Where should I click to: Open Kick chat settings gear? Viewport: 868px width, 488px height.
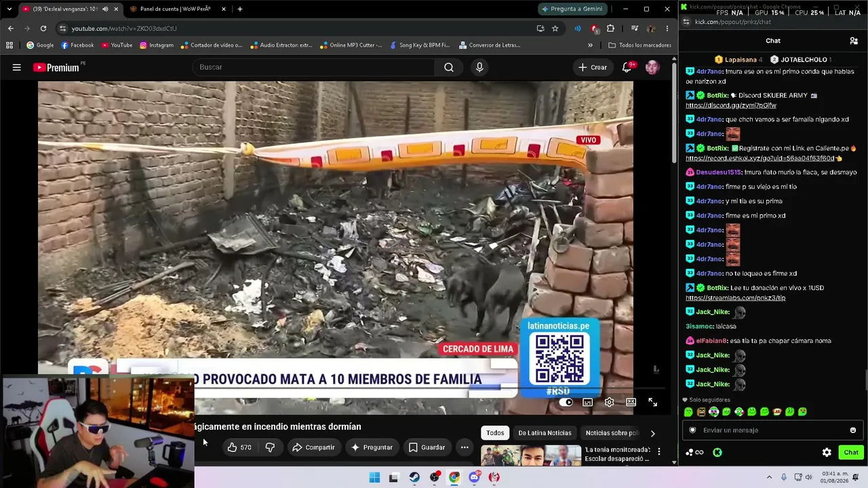point(827,453)
